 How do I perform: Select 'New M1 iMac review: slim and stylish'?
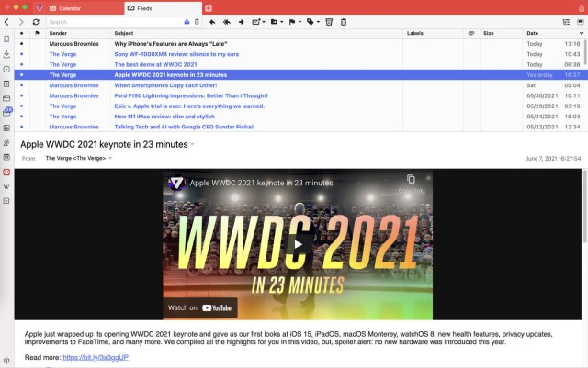[x=164, y=117]
